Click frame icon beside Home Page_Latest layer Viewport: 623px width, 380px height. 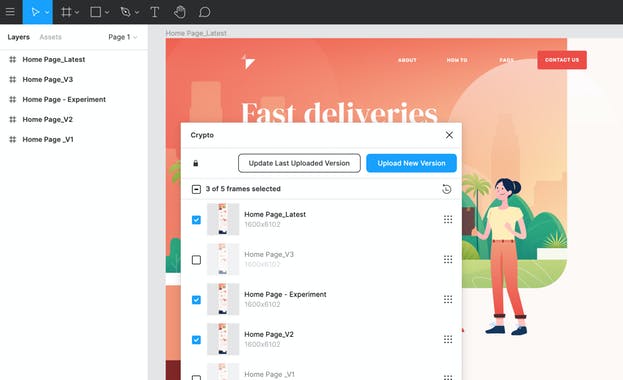[x=13, y=60]
